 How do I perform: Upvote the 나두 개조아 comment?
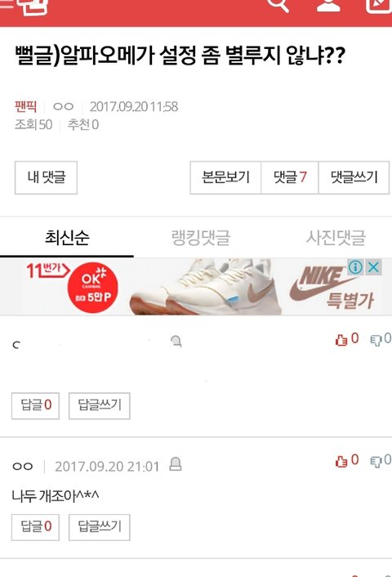pyautogui.click(x=347, y=460)
